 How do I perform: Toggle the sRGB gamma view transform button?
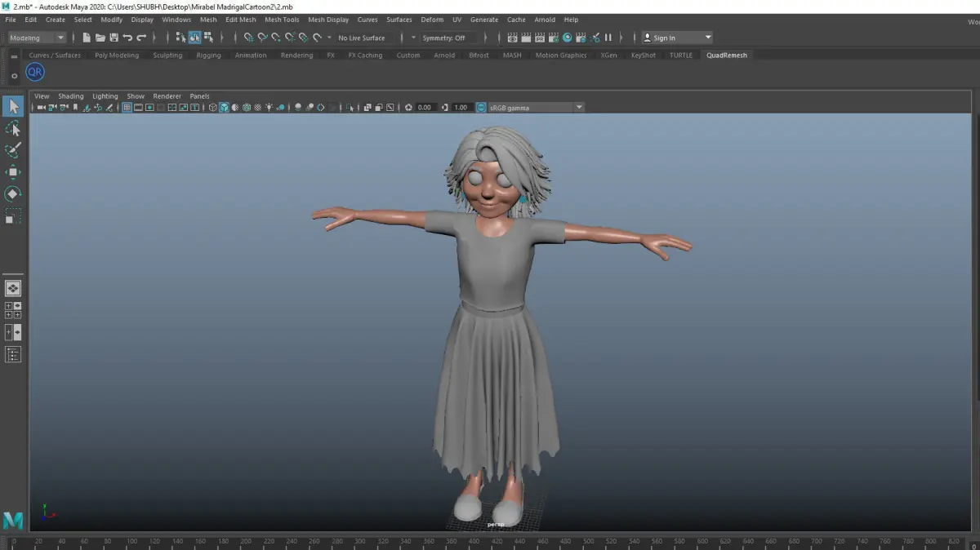point(481,107)
